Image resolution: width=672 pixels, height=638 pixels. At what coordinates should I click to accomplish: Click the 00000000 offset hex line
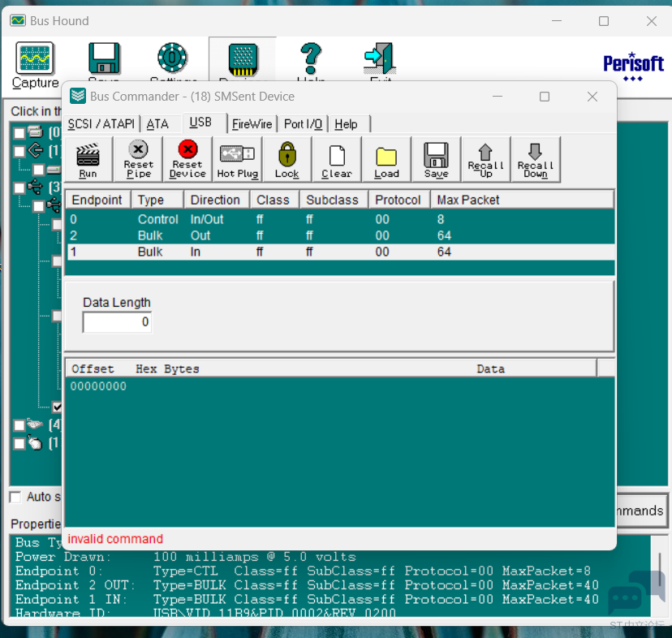(x=98, y=386)
